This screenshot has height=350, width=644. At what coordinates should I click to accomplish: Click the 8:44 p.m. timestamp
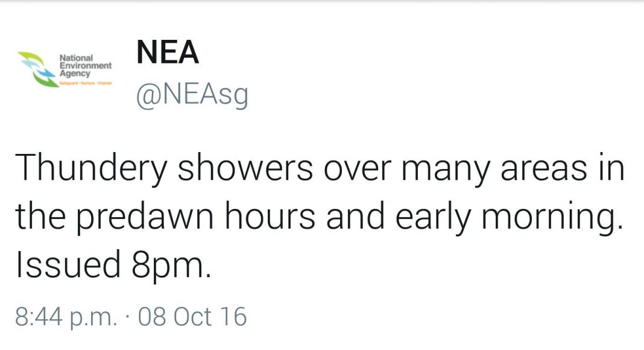click(x=66, y=317)
